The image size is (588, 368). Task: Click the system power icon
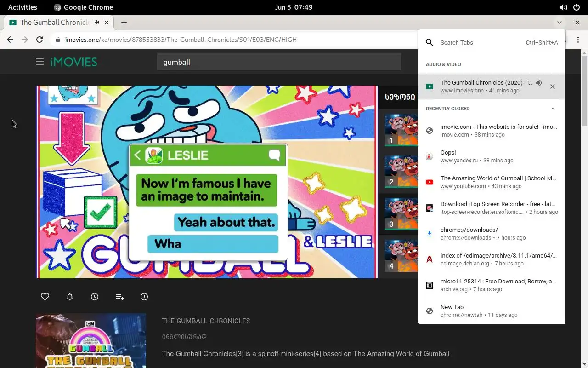(x=577, y=7)
